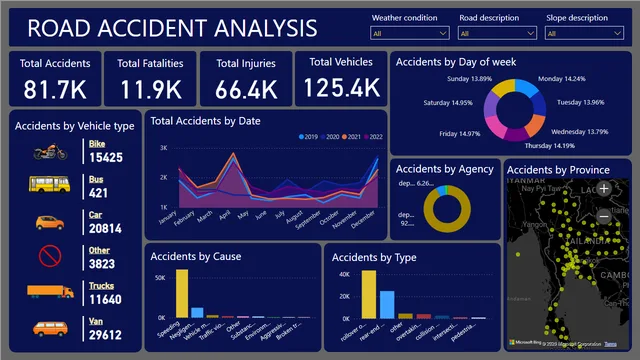
Task: Click the Bike label link
Action: [97, 144]
